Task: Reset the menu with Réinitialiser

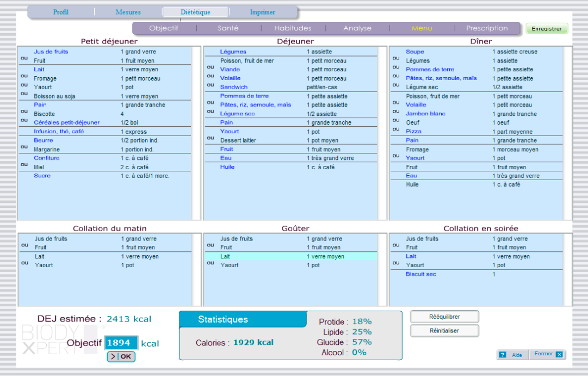Action: 444,331
